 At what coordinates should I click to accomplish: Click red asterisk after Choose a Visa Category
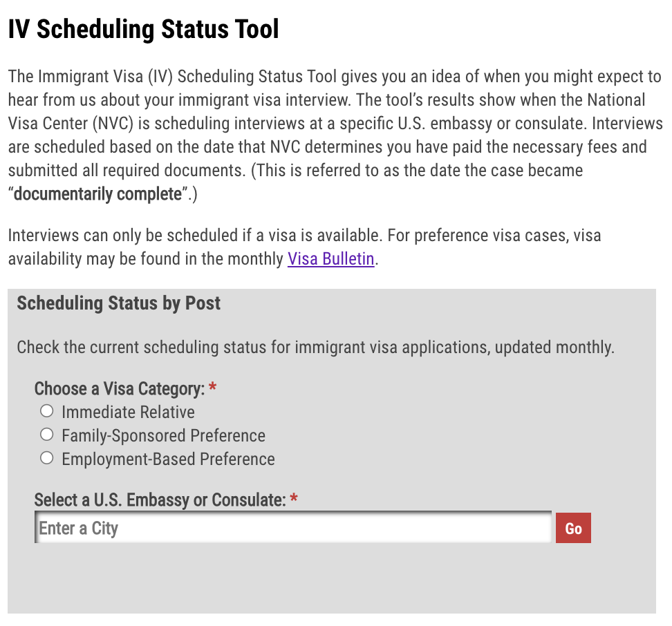[213, 389]
